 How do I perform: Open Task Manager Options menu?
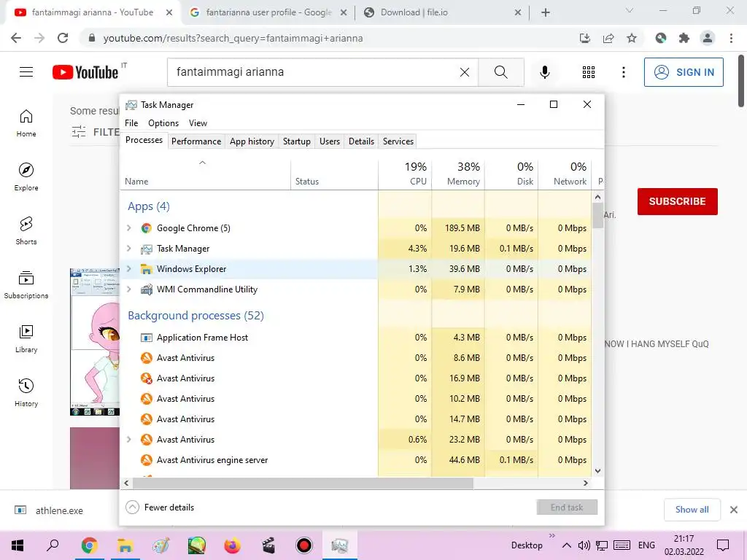pos(163,122)
